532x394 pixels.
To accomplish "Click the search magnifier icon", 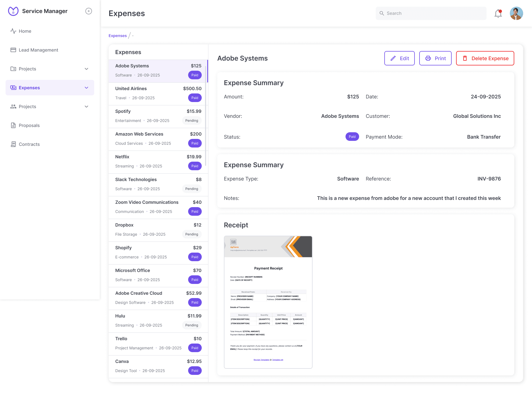I will click(382, 13).
